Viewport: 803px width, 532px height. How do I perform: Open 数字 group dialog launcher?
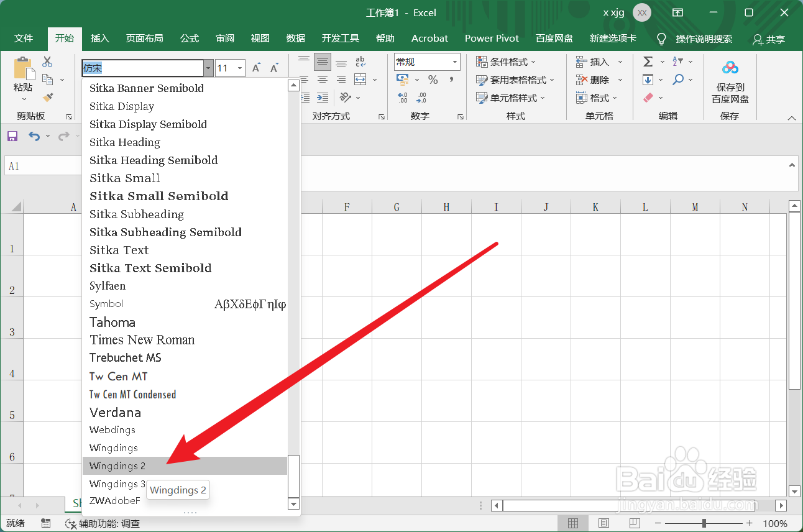pyautogui.click(x=460, y=117)
